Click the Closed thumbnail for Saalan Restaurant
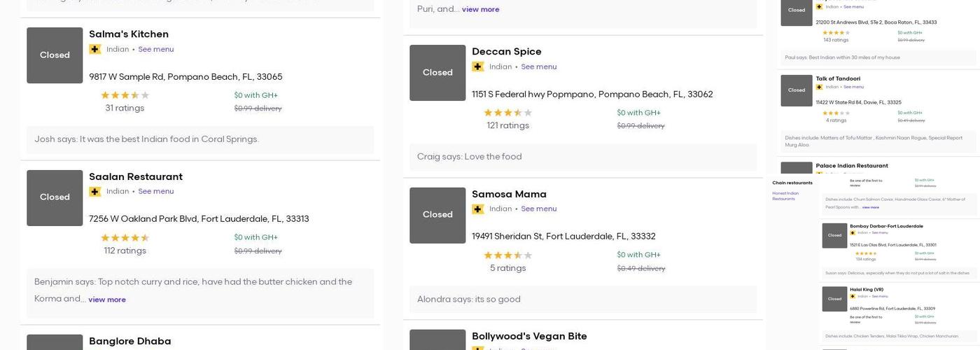Viewport: 980px width, 350px height. click(x=55, y=197)
